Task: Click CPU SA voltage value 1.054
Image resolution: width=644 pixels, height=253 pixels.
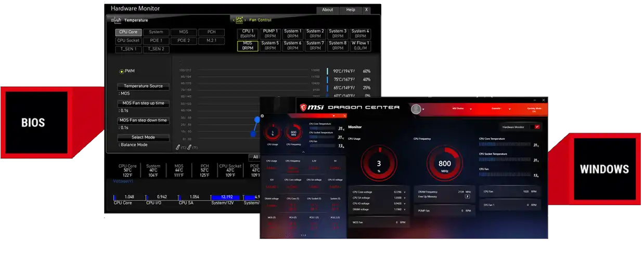Action: tap(195, 197)
